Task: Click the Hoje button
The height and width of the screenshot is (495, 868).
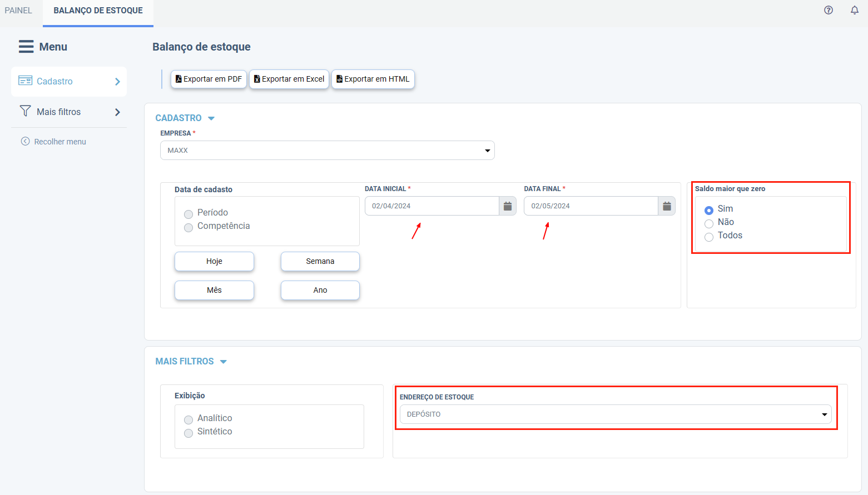Action: tap(214, 261)
